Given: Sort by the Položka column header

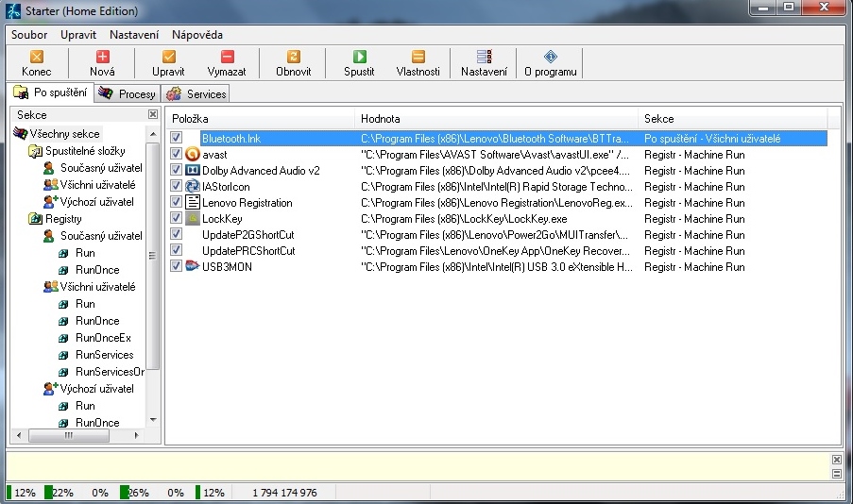Looking at the screenshot, I should point(261,119).
